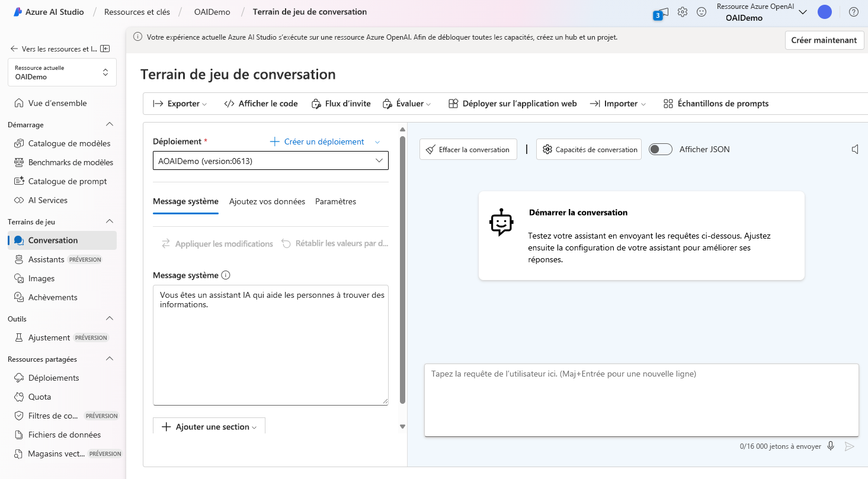868x479 pixels.
Task: Open Échantillons de prompts
Action: 716,104
